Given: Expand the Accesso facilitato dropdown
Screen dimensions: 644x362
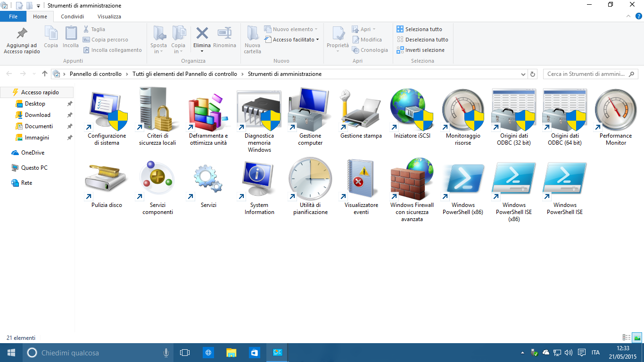Looking at the screenshot, I should pos(291,40).
